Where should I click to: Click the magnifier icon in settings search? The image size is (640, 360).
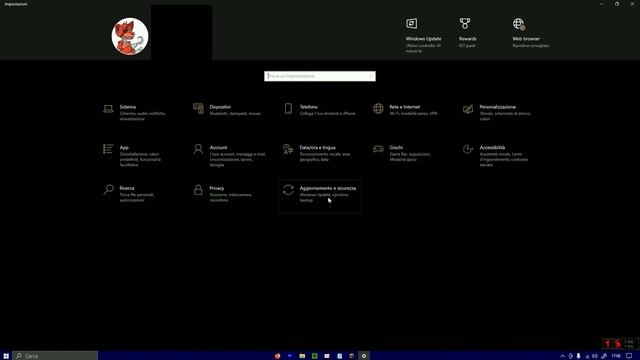pos(371,76)
